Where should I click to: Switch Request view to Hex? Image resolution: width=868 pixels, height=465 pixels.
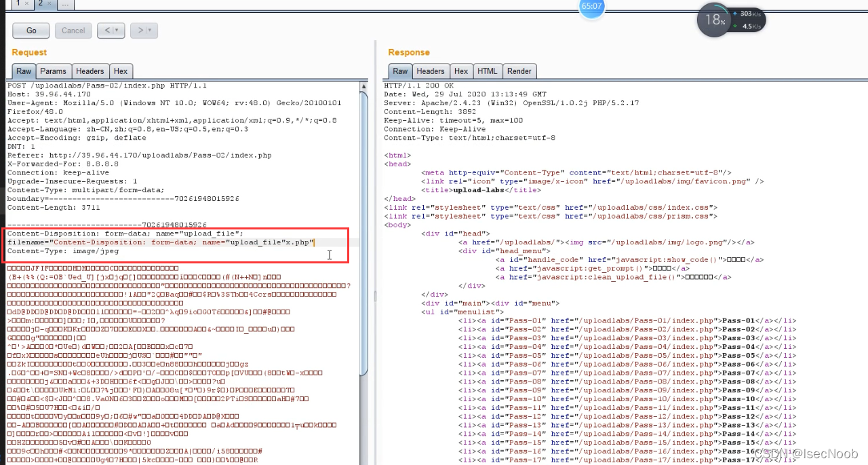121,71
